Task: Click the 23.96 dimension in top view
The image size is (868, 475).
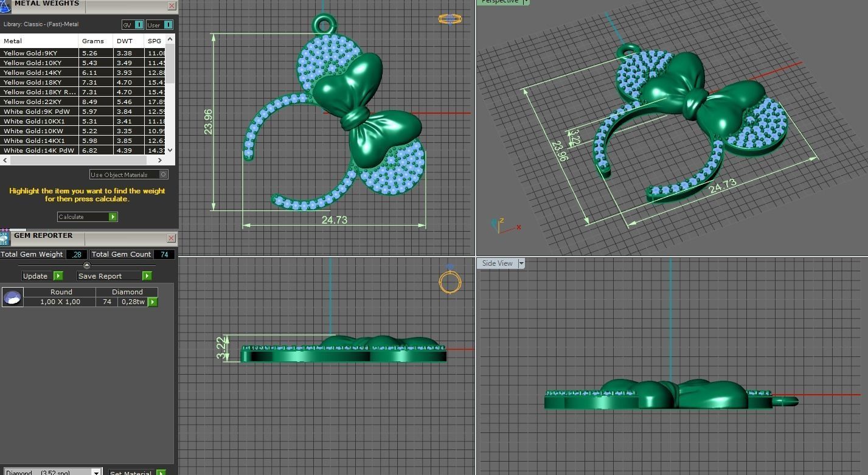Action: (209, 122)
